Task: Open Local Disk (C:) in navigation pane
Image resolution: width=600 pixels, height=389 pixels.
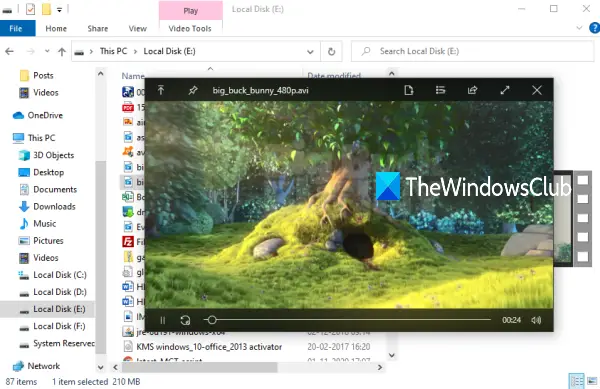Action: [60, 275]
